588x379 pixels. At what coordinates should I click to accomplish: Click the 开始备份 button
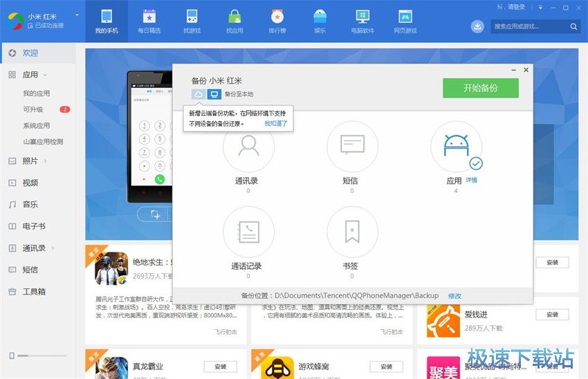[480, 88]
